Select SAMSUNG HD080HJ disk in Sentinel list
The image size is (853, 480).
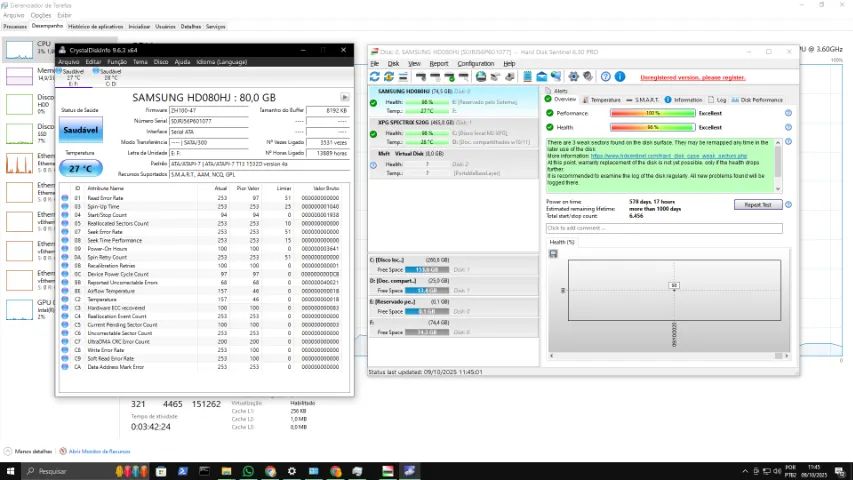[454, 101]
